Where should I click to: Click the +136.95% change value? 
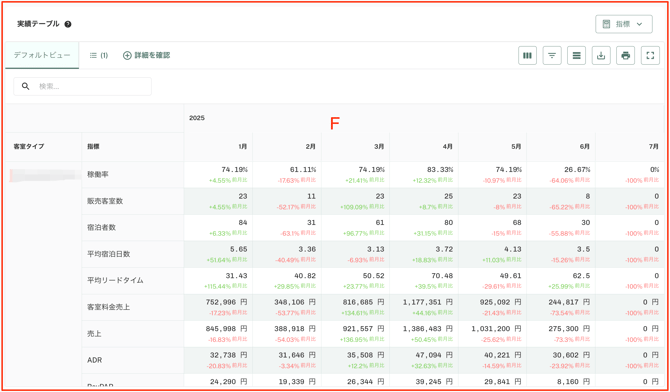pos(354,340)
